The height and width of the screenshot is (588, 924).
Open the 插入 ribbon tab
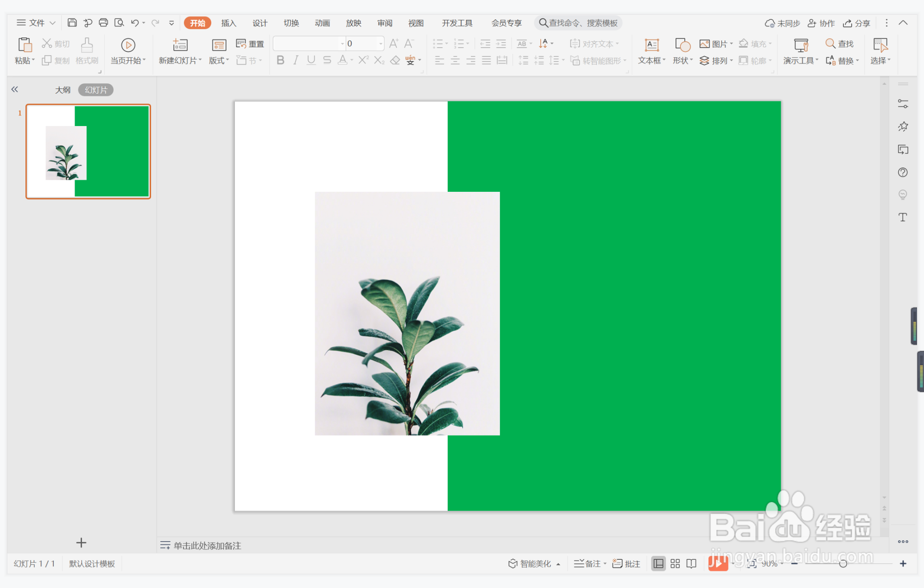point(228,23)
